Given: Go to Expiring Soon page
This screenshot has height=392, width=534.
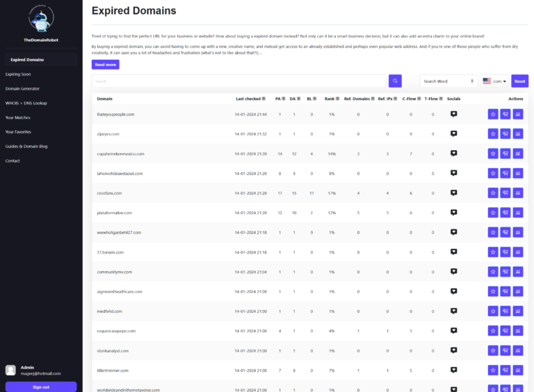Looking at the screenshot, I should point(18,74).
